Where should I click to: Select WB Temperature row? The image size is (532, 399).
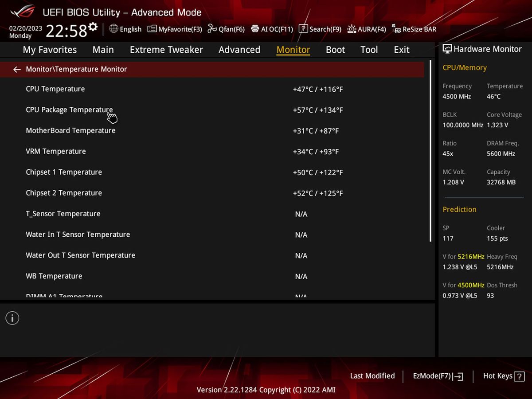pyautogui.click(x=212, y=277)
